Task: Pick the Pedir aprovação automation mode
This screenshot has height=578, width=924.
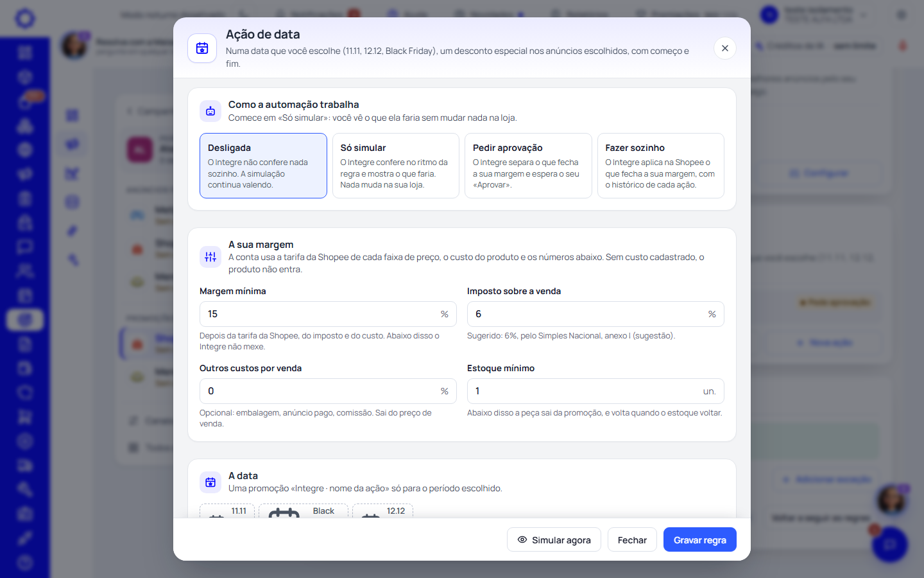Action: click(528, 166)
